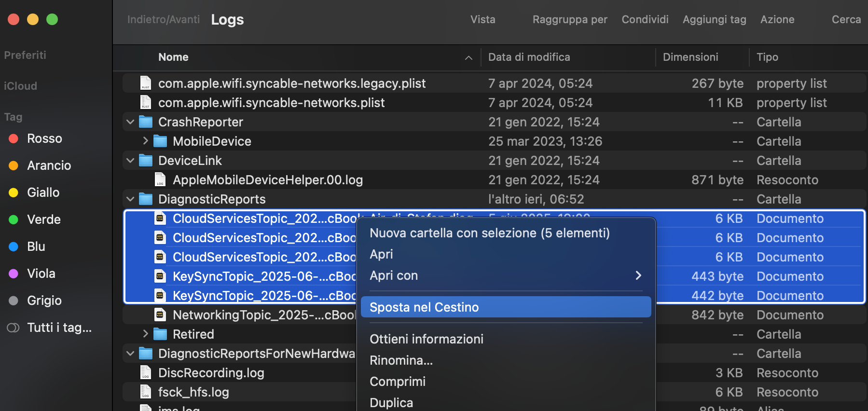
Task: Click the 'Tutti i tag' icon in sidebar
Action: pos(13,327)
